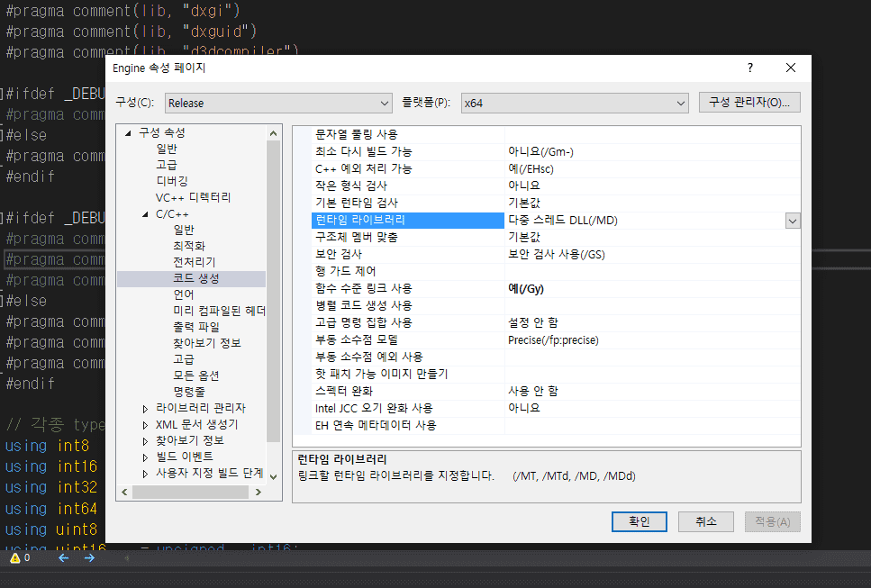Select the 언어 tree item

tap(184, 294)
